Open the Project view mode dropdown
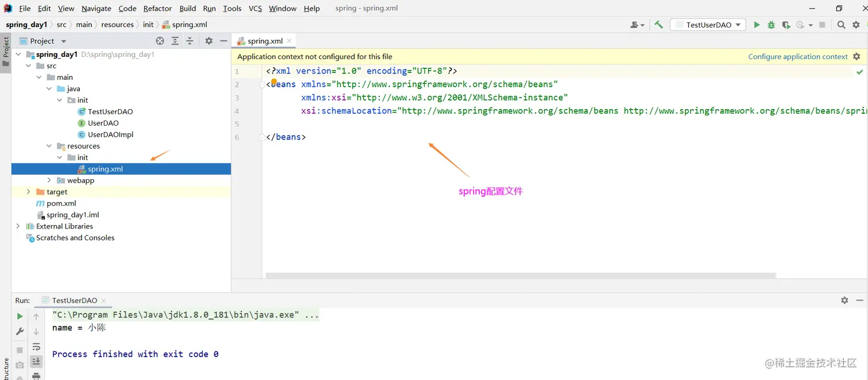 (64, 41)
